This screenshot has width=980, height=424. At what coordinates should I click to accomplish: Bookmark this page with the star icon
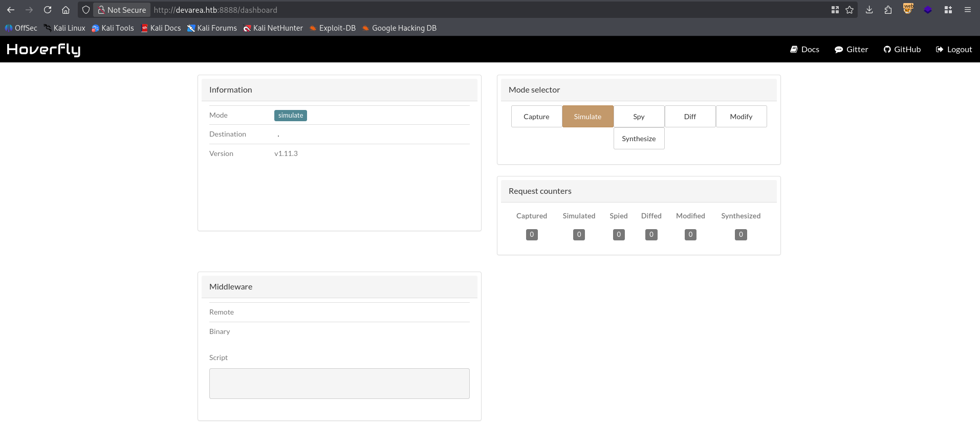[x=850, y=10]
